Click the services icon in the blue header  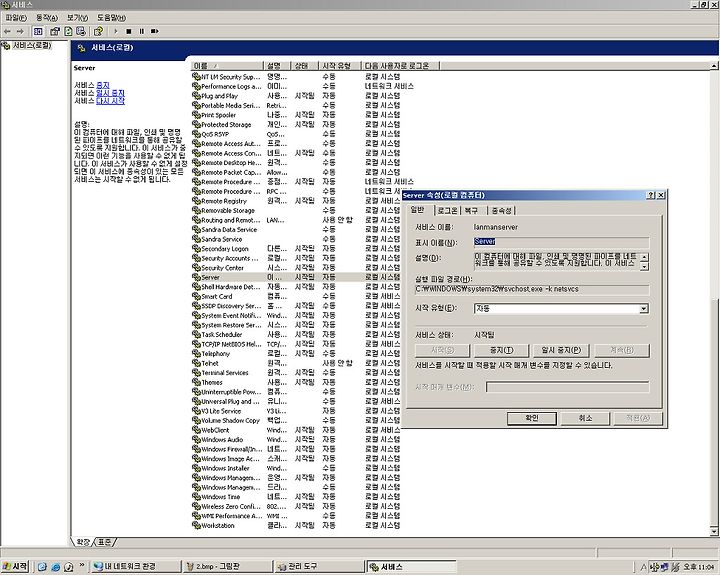click(82, 48)
